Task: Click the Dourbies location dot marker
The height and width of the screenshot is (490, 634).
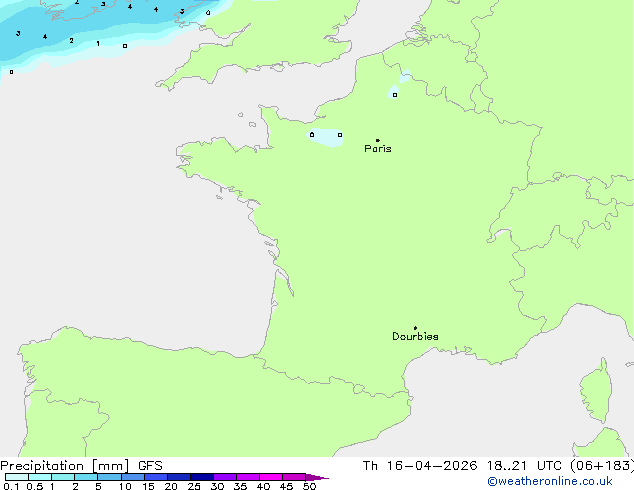Action: 415,328
